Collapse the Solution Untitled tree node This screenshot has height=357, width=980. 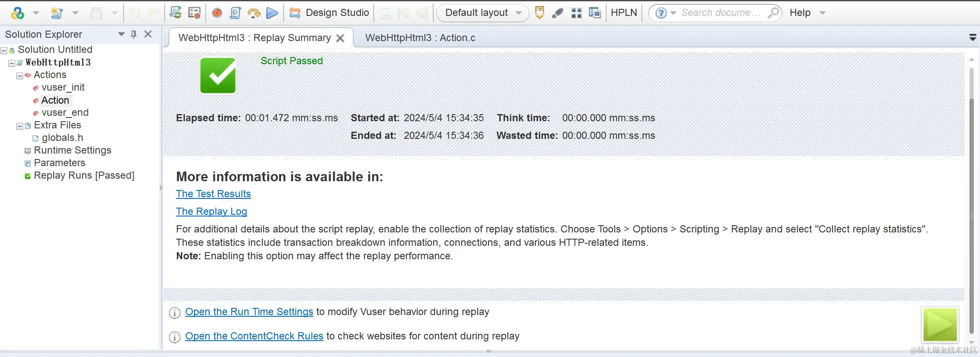coord(4,50)
